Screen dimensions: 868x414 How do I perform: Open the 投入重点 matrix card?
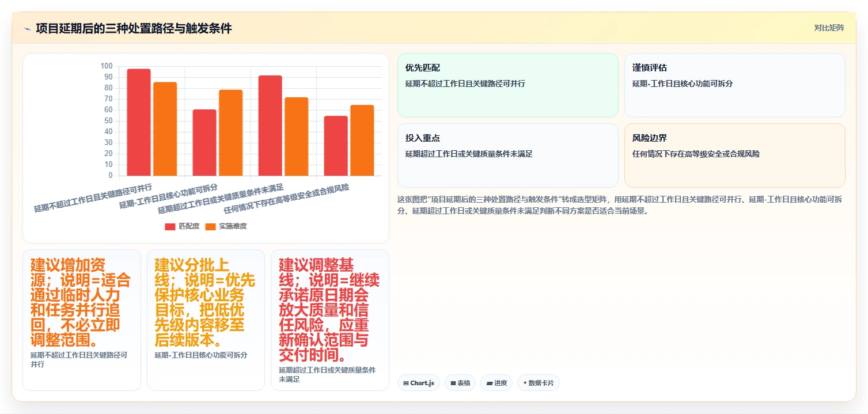tap(508, 155)
